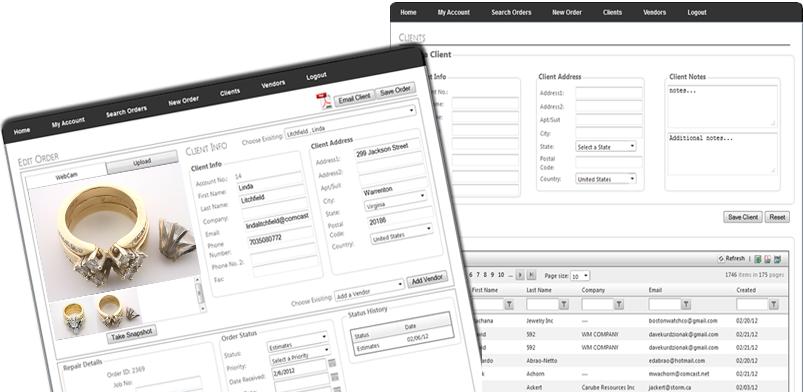Open the Select a Priority dropdown
This screenshot has height=392, width=804.
[299, 355]
